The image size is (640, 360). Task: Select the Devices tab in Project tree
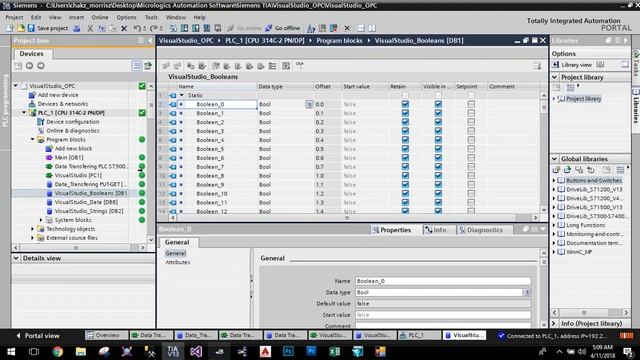(x=31, y=54)
